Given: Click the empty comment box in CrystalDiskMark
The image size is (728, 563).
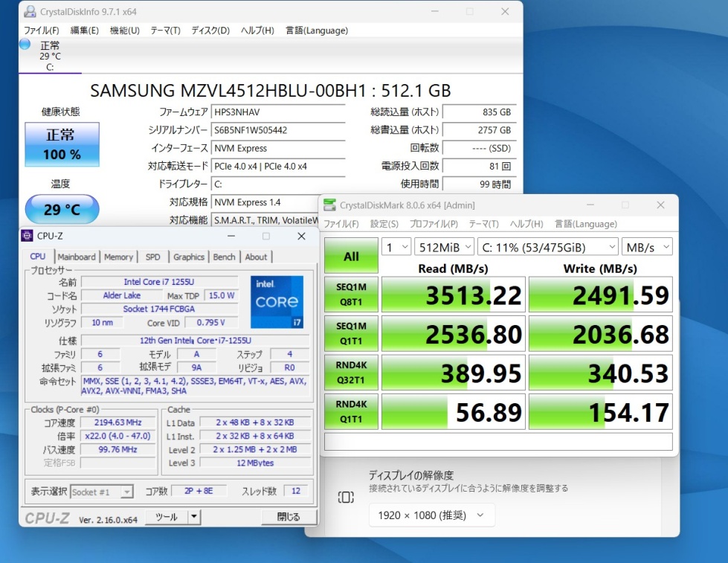Looking at the screenshot, I should (498, 441).
